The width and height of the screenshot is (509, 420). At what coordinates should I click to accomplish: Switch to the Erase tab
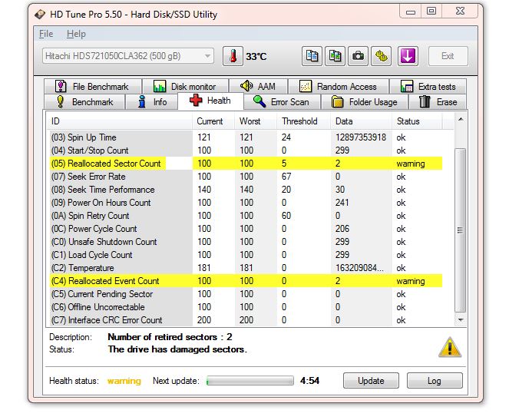click(x=438, y=102)
